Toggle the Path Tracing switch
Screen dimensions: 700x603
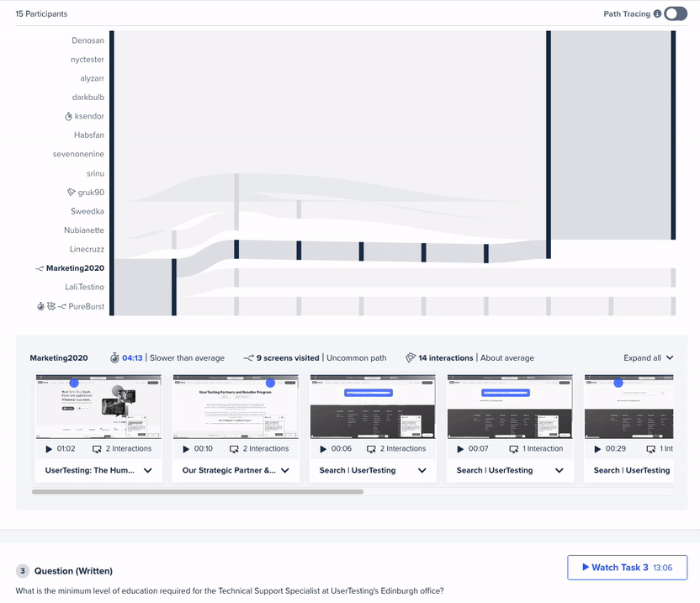pos(675,13)
